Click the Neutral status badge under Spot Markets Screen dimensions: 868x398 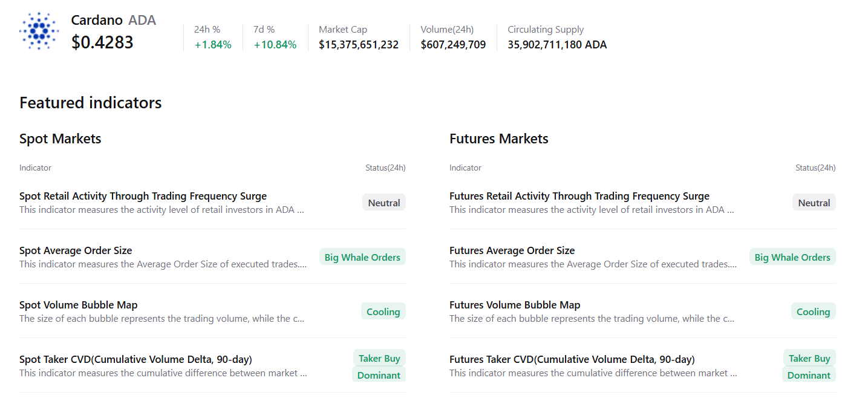[383, 202]
